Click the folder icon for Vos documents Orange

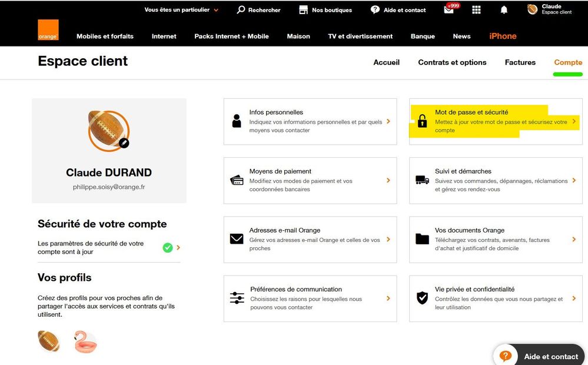click(x=422, y=239)
